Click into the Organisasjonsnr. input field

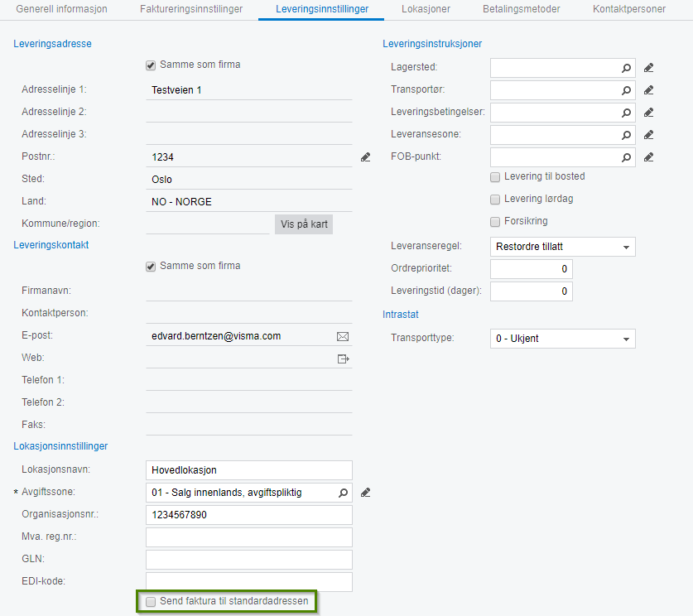[248, 515]
